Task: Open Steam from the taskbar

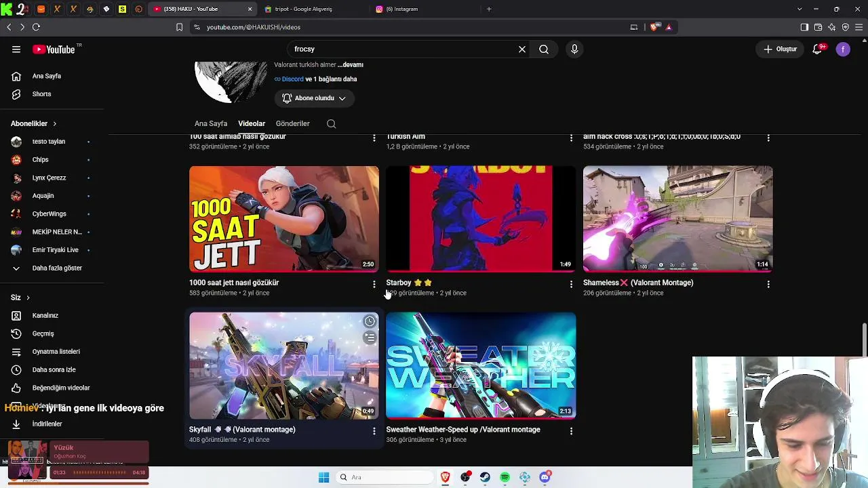Action: coord(486,477)
